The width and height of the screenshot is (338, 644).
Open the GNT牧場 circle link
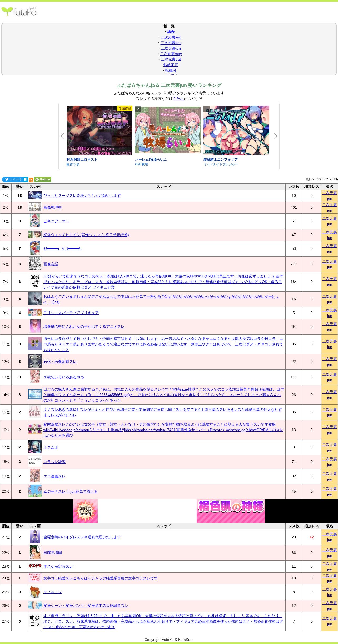tap(141, 164)
